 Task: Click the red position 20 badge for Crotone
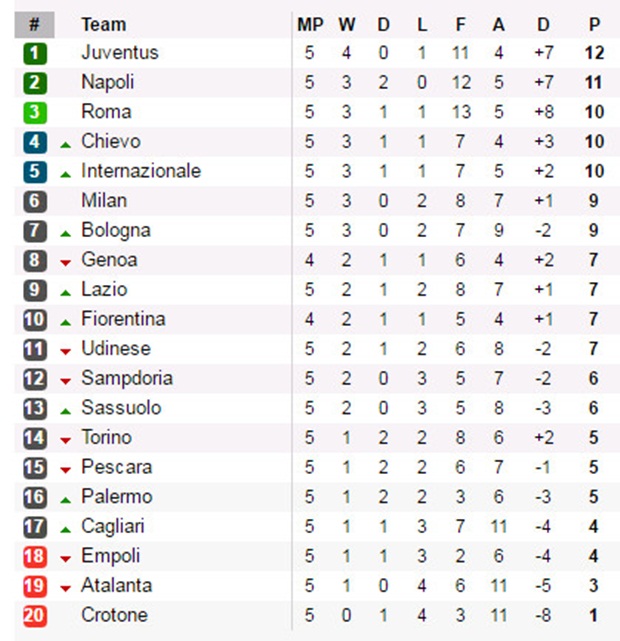coord(35,616)
